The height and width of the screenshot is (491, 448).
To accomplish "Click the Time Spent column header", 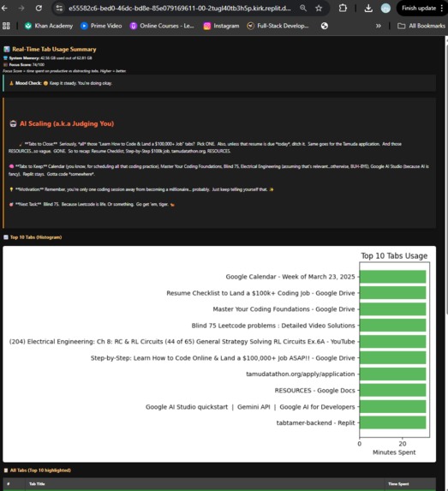I will [x=398, y=484].
